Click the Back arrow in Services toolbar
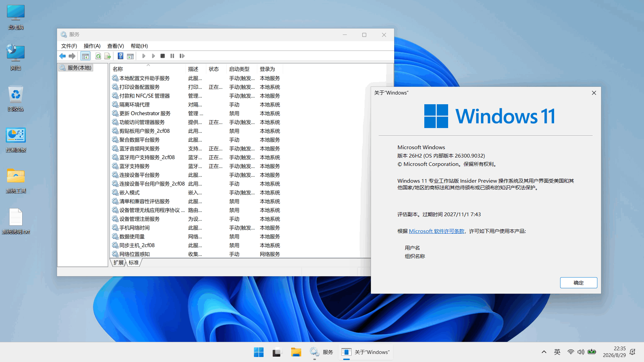 coord(62,56)
